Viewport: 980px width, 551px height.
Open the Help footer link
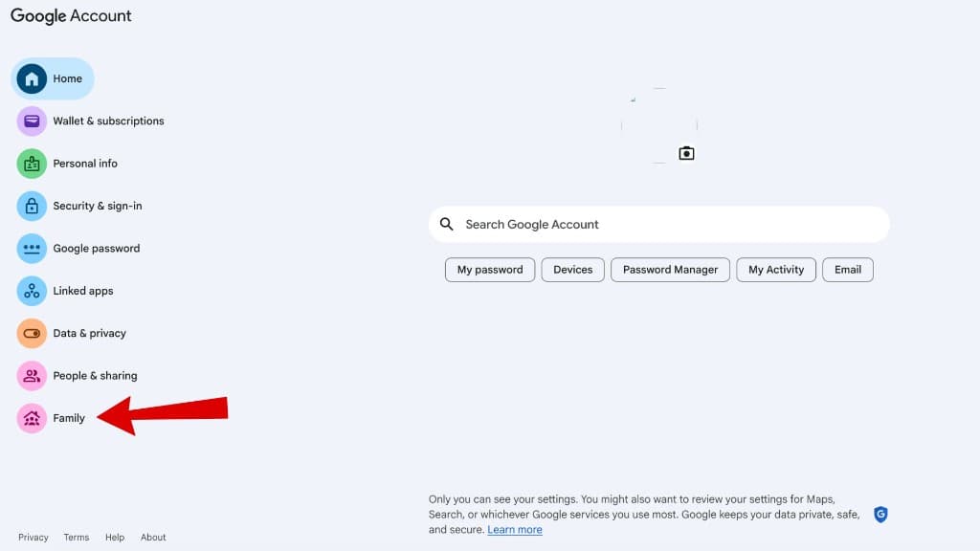point(115,538)
